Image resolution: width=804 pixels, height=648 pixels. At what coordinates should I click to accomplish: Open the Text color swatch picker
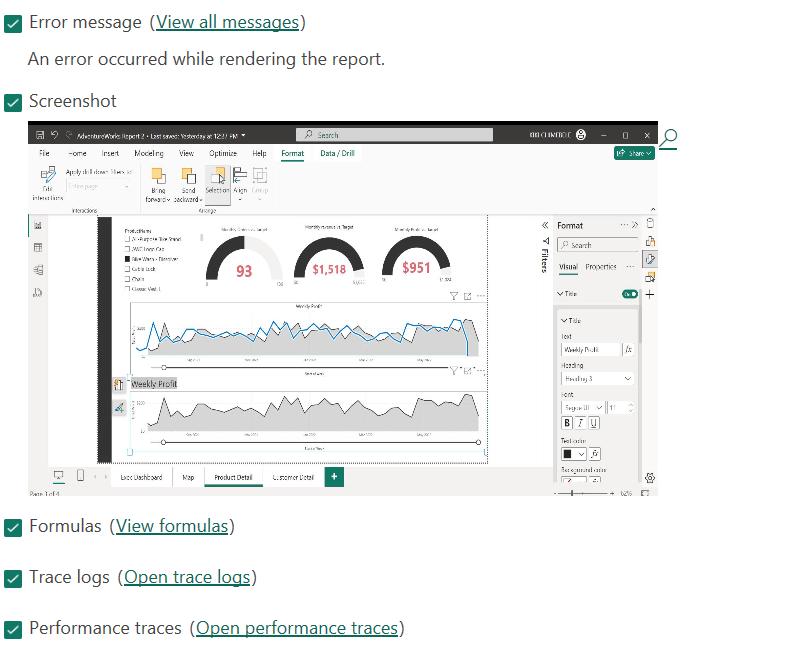tap(574, 454)
